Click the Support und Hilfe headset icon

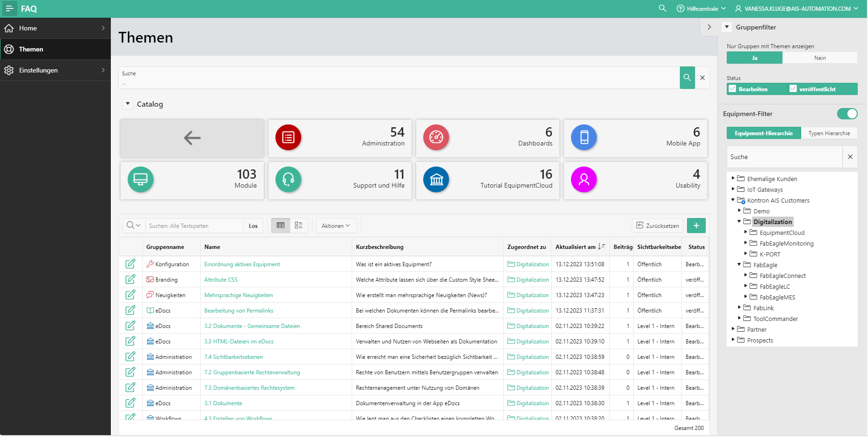288,180
